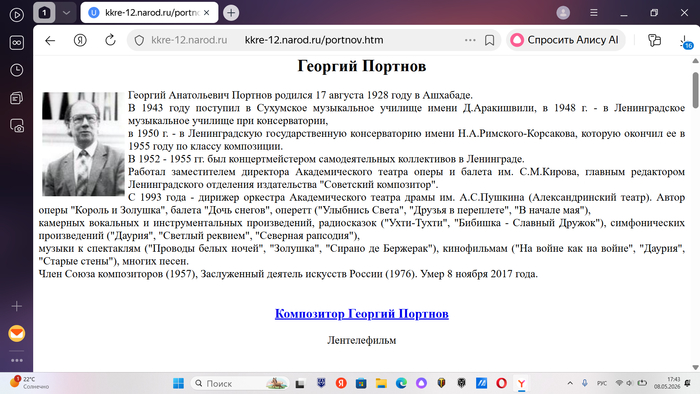Image resolution: width=700 pixels, height=394 pixels.
Task: Open the Windows Start menu
Action: pyautogui.click(x=179, y=383)
